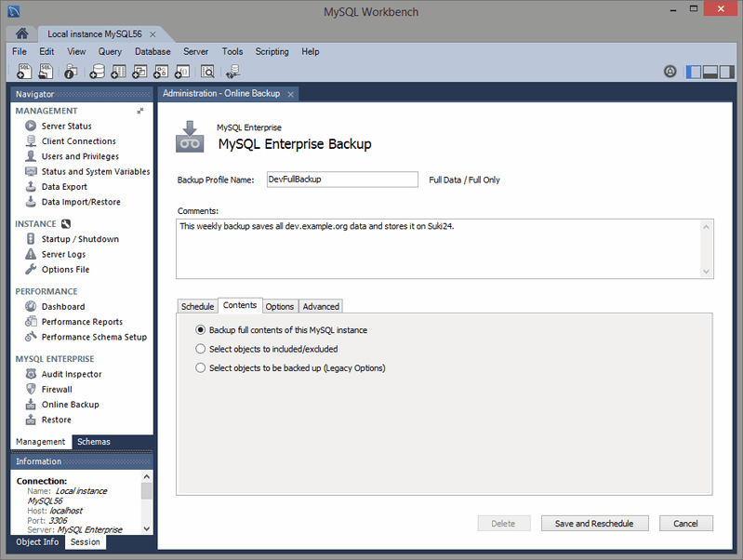Screen dimensions: 743x560
Task: Switch to the Schemas navigator tab
Action: (x=94, y=442)
